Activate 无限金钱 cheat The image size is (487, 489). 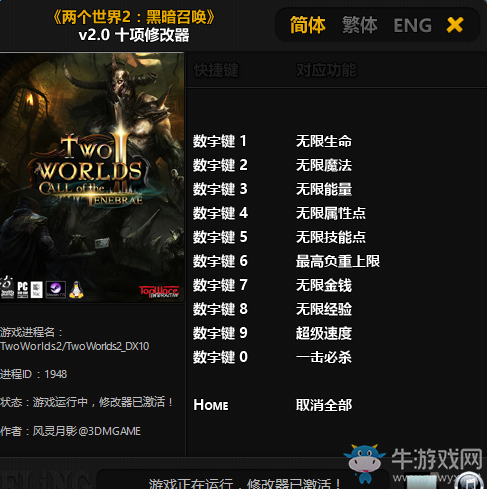[324, 285]
